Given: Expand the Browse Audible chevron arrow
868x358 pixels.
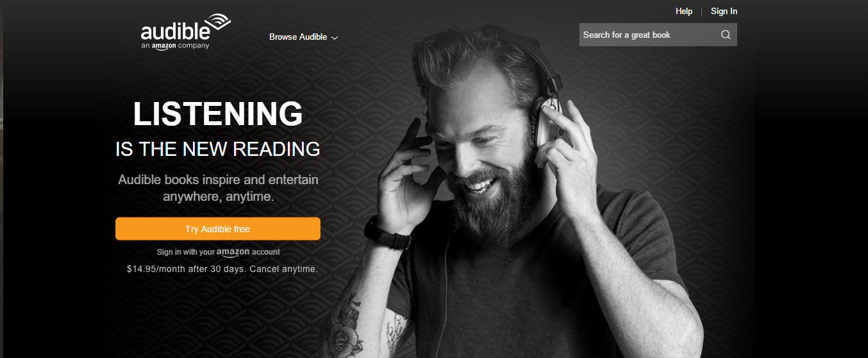Looking at the screenshot, I should click(334, 38).
